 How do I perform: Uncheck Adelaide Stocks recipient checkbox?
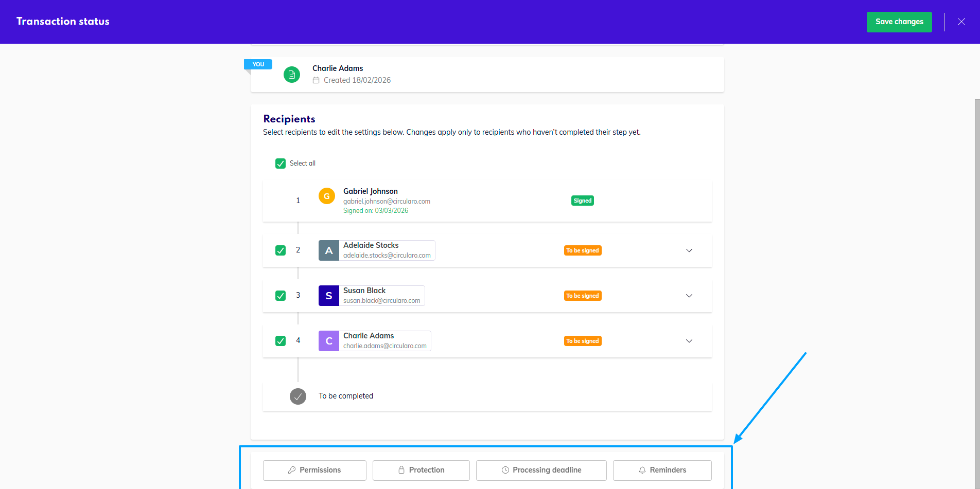click(281, 250)
